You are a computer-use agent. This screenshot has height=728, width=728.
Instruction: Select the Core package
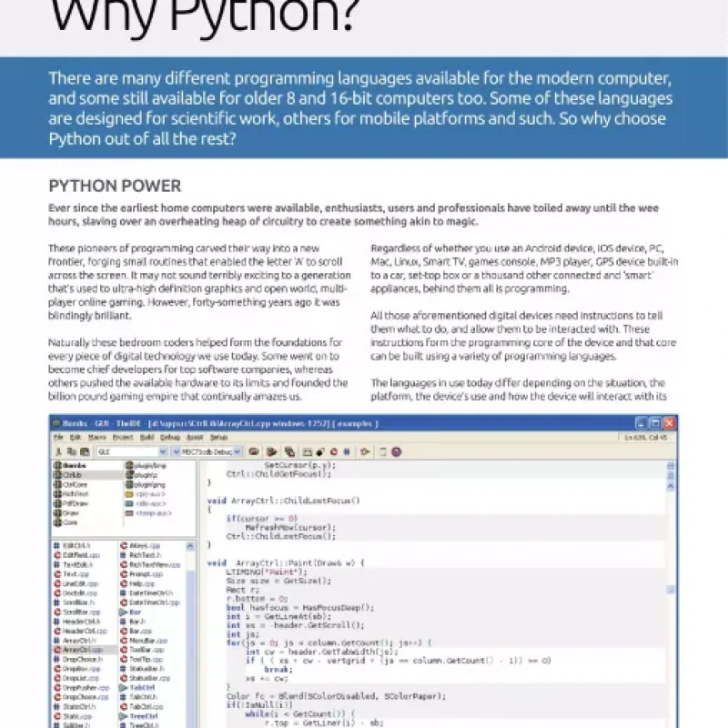pyautogui.click(x=66, y=522)
